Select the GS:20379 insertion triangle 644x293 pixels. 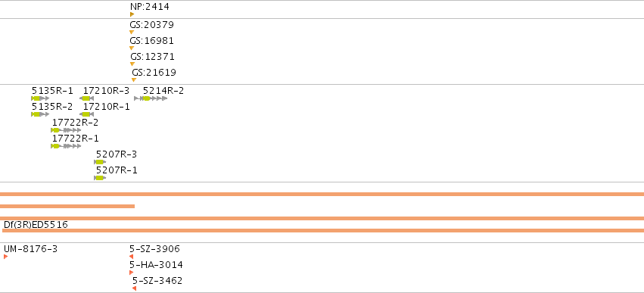click(132, 32)
